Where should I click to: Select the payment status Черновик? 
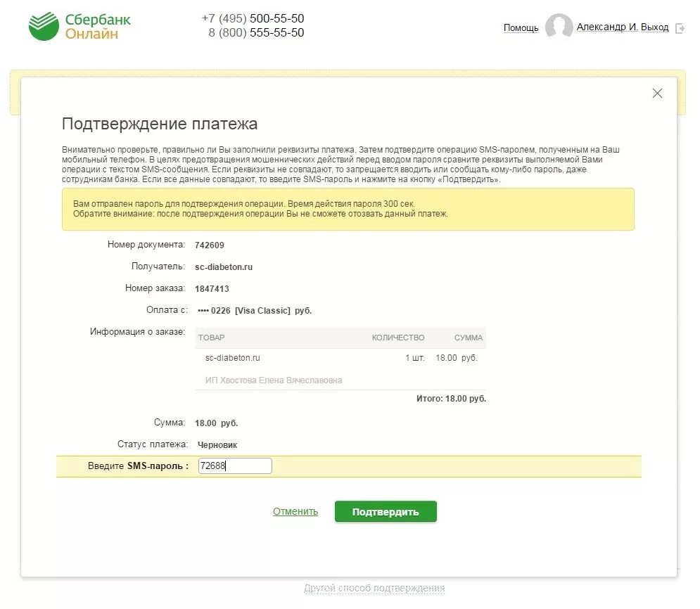pos(217,445)
